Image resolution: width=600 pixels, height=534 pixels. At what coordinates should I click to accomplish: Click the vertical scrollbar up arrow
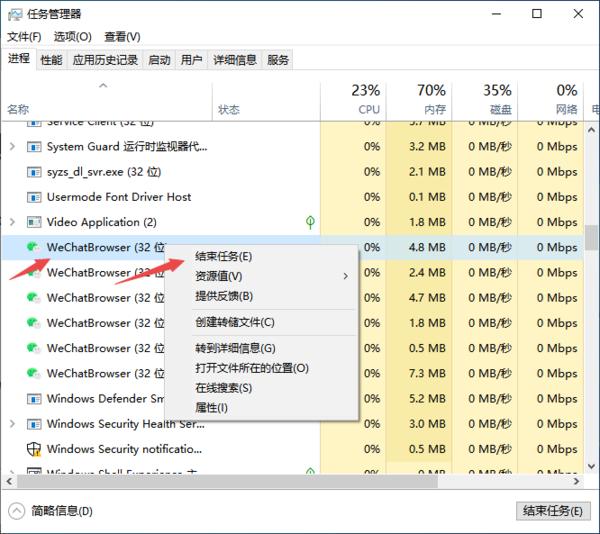coord(592,130)
